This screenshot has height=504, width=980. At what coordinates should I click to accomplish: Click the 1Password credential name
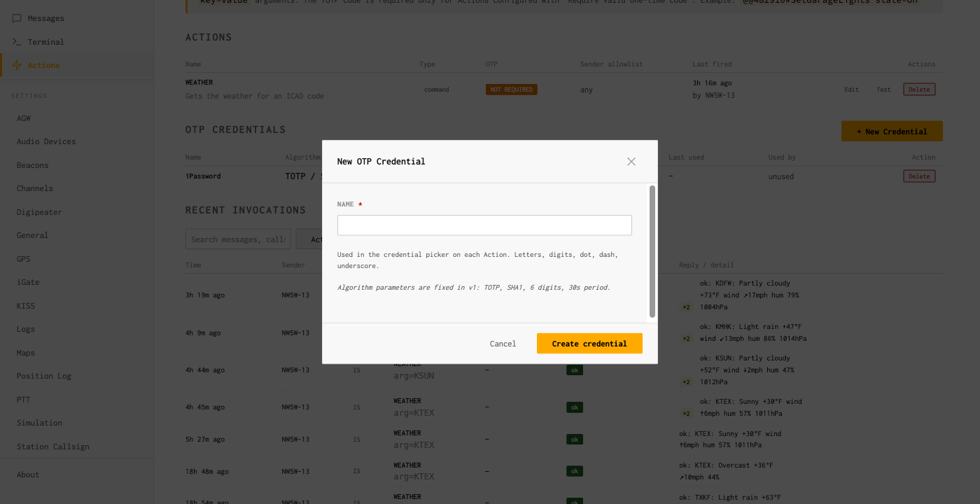(203, 176)
